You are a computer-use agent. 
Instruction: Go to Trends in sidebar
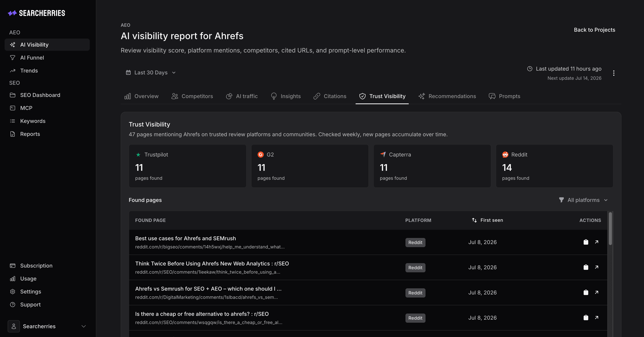click(47, 71)
